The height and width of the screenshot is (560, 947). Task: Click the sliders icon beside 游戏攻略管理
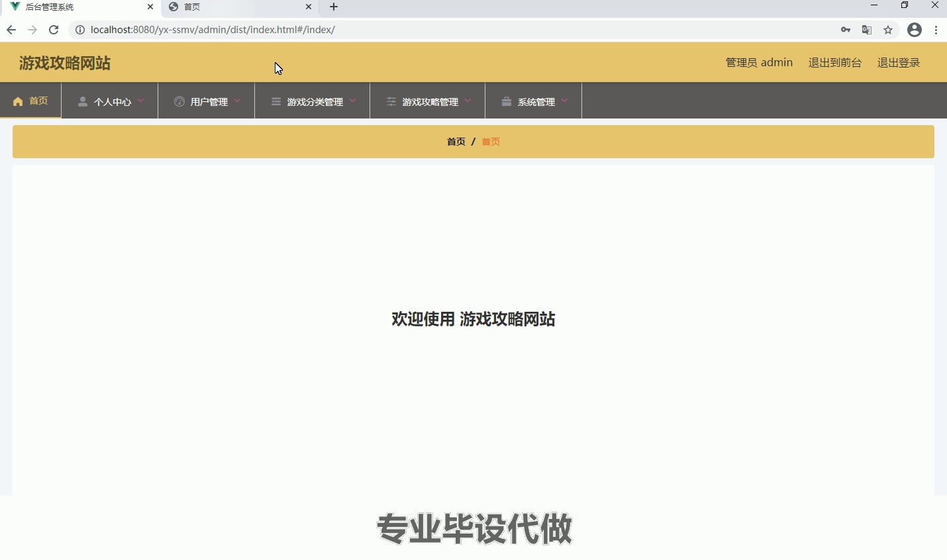pyautogui.click(x=391, y=101)
